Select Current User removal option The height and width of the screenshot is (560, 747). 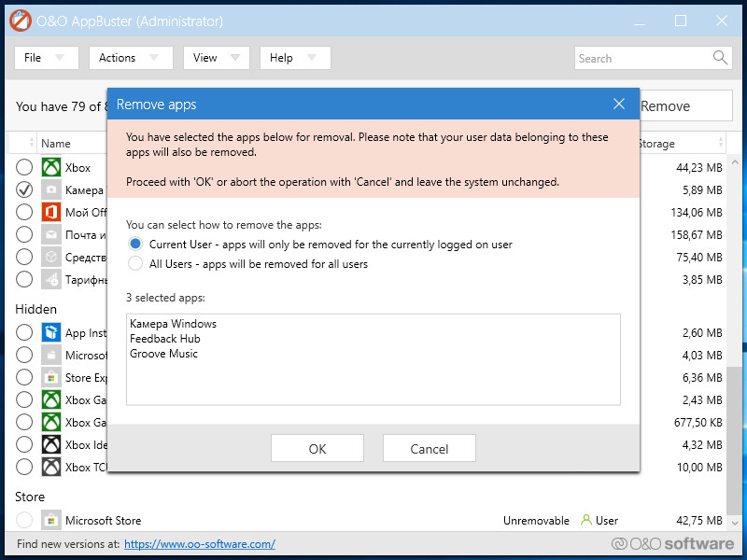tap(135, 244)
